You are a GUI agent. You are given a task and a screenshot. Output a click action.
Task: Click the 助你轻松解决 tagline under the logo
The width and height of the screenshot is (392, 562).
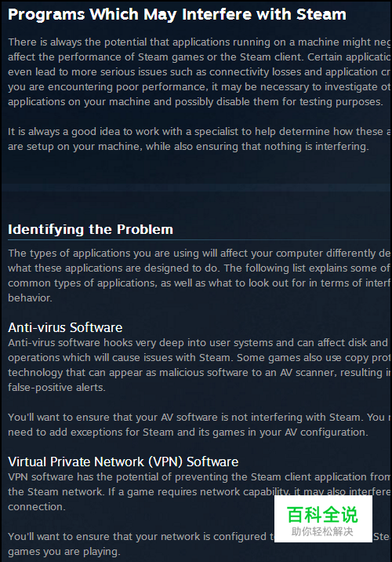click(322, 531)
